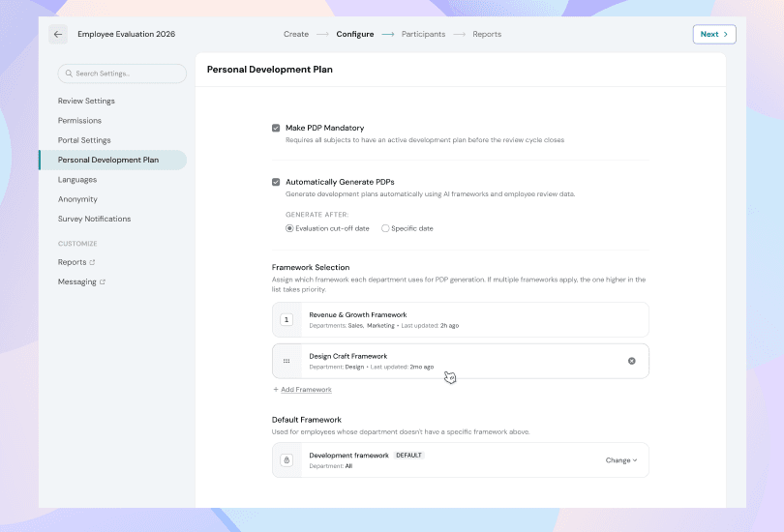
Task: Click the Next button
Action: click(x=714, y=35)
